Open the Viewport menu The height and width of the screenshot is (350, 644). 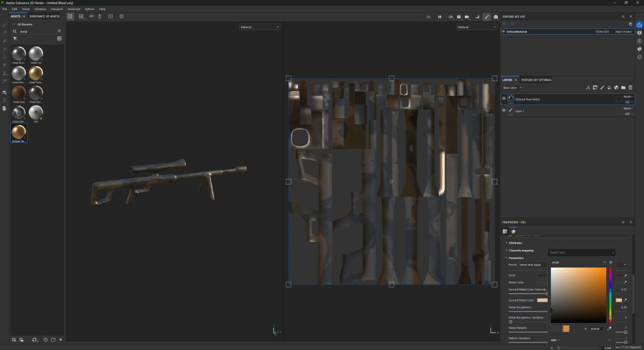tap(57, 9)
